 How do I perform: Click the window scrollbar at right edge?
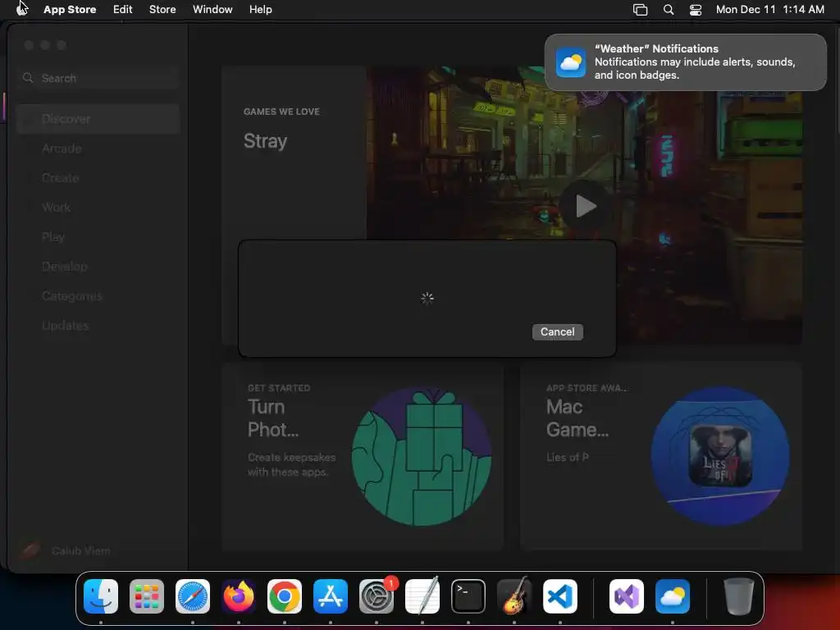coord(838,80)
